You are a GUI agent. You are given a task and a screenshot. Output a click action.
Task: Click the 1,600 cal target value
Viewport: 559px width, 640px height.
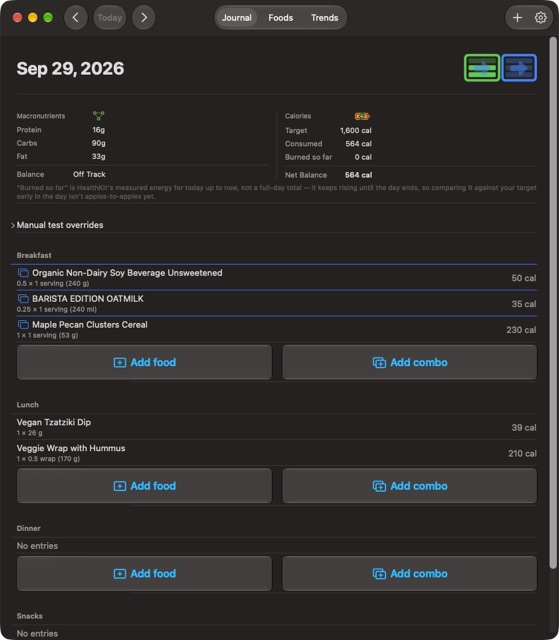click(x=355, y=131)
